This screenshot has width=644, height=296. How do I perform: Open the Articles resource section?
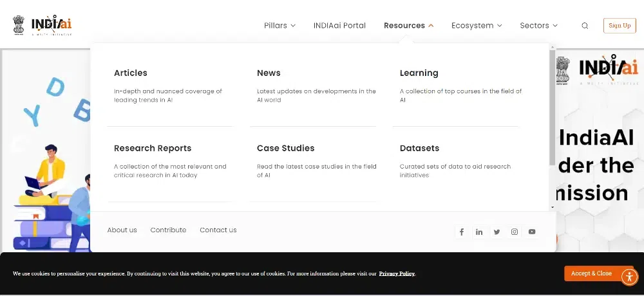tap(131, 73)
